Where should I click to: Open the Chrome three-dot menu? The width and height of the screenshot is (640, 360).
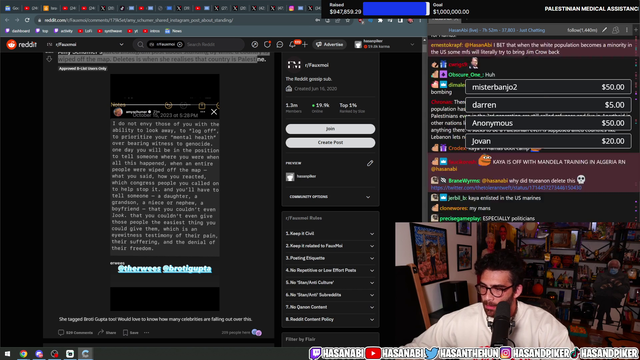click(420, 20)
